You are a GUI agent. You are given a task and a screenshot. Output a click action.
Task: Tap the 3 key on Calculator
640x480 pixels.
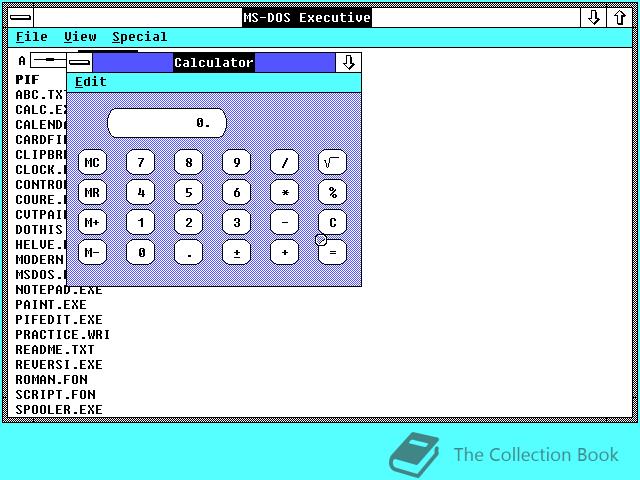click(x=237, y=222)
